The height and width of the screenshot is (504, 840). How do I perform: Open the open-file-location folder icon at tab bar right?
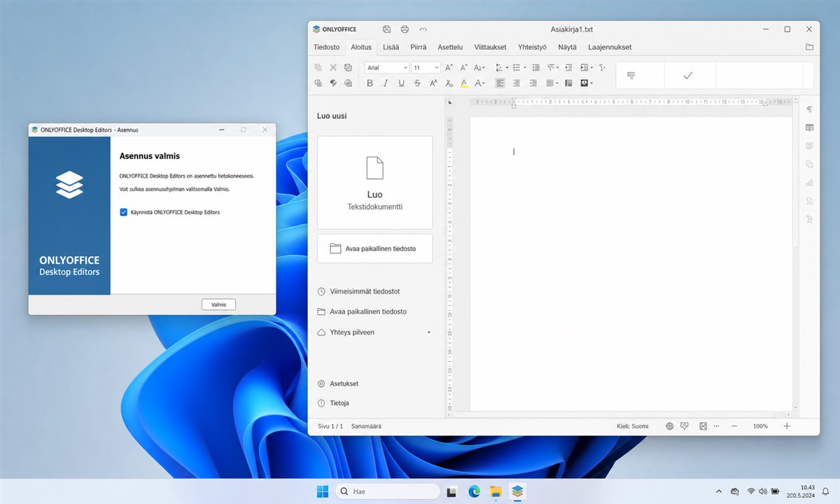click(x=809, y=47)
